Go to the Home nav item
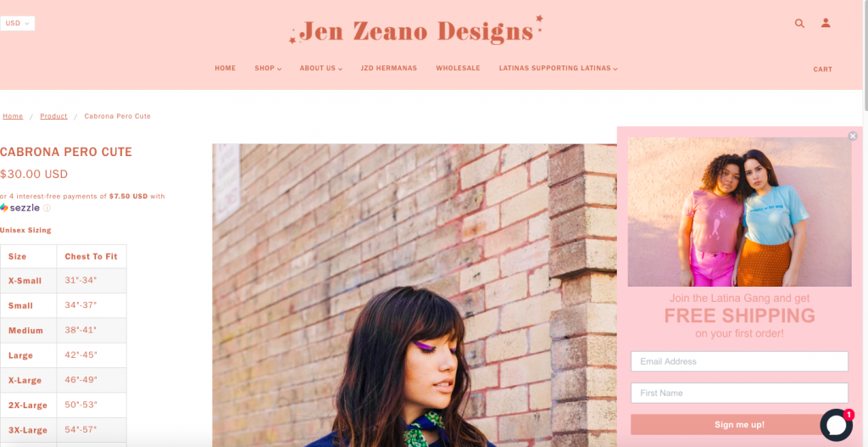 225,68
